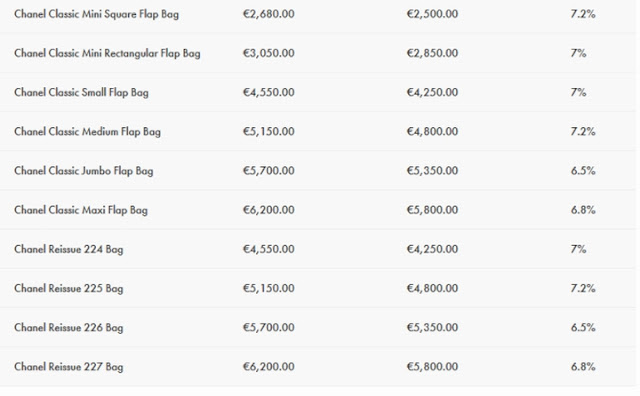Select the Chanel Classic Small Flap Bag row

tap(318, 92)
